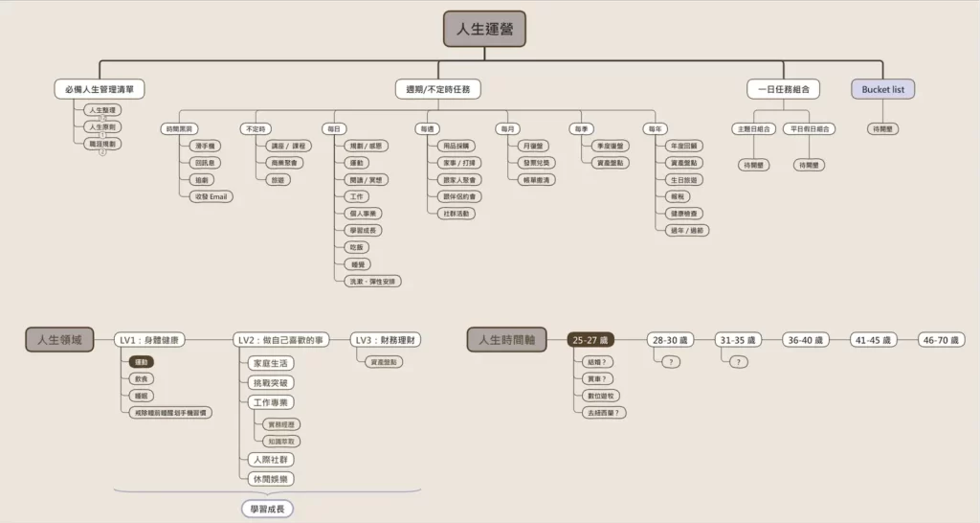
Task: Click the 主題日組合 node
Action: (753, 128)
